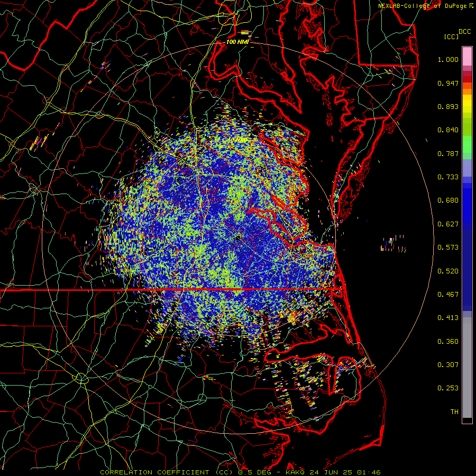Viewport: 476px width, 476px height.
Task: Click the CORRELATION COEFFICIENT (CC) caption text
Action: (x=166, y=472)
